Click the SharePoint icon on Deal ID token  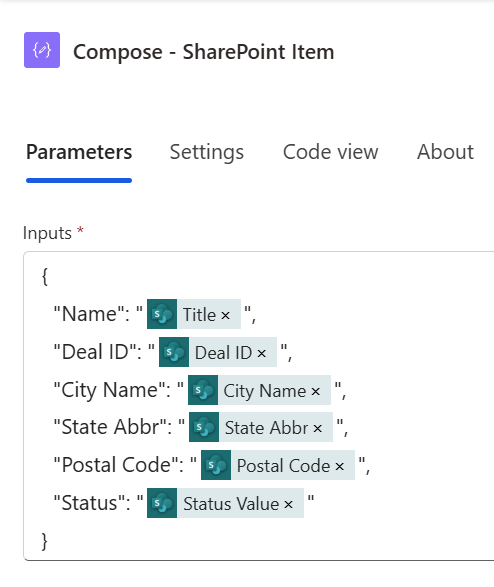pos(174,352)
